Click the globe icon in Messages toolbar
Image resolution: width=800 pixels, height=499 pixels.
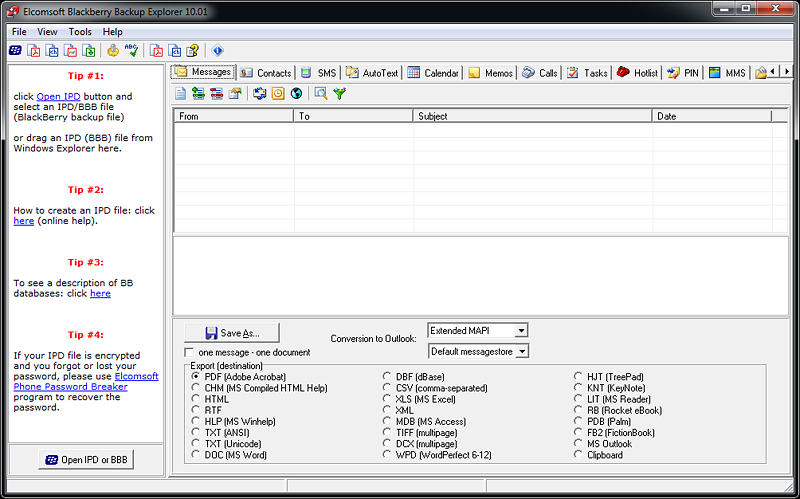pos(296,94)
